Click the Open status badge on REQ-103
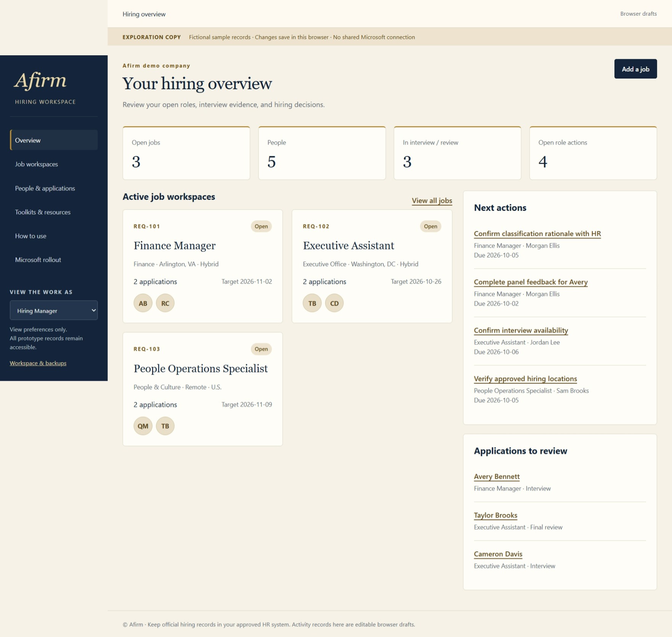 [x=261, y=349]
